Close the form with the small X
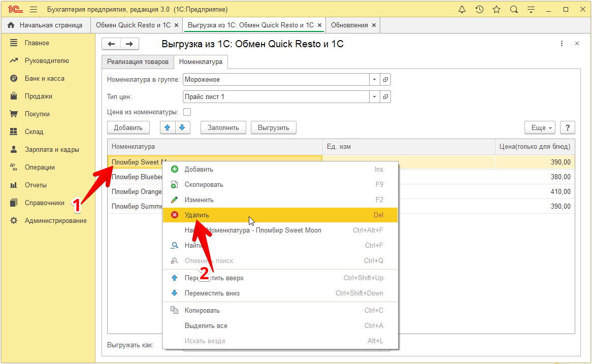Image resolution: width=592 pixels, height=364 pixels. click(577, 44)
